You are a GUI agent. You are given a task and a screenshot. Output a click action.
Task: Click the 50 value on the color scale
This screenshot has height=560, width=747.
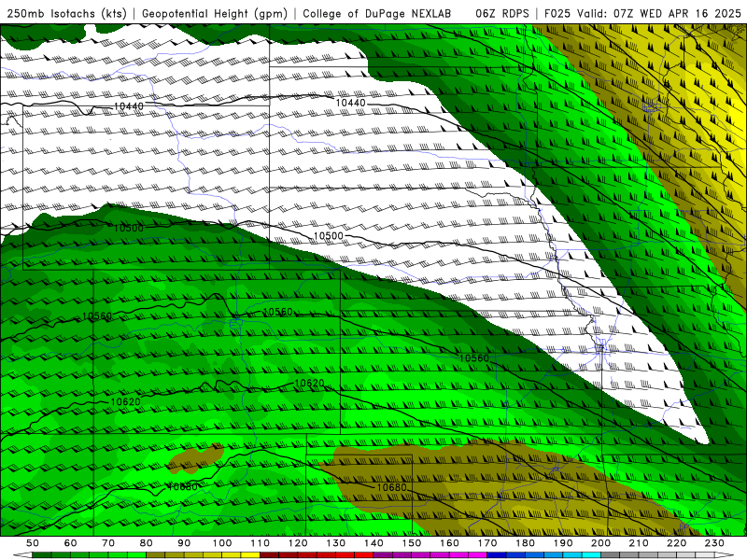[32, 543]
